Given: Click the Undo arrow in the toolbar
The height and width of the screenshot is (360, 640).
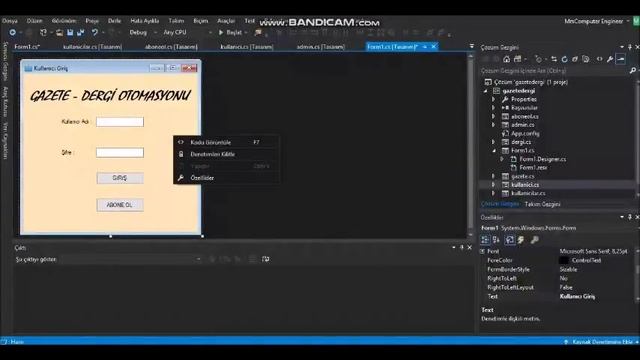Looking at the screenshot, I should click(95, 32).
